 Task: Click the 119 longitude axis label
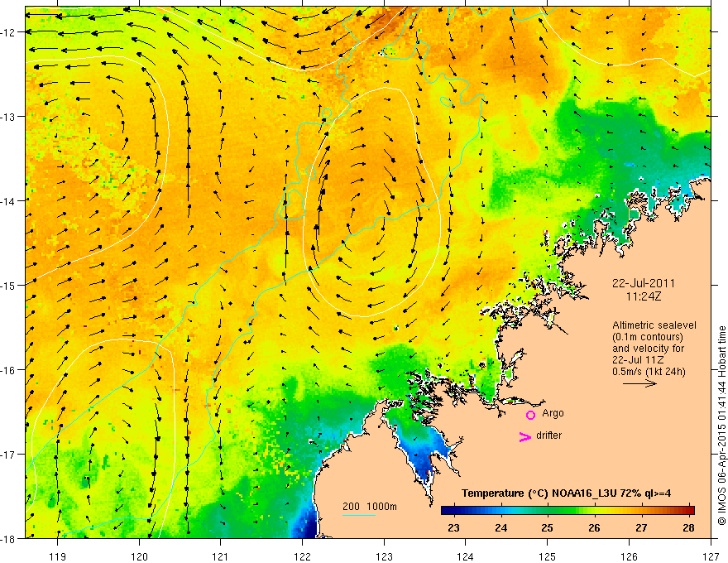[58, 556]
